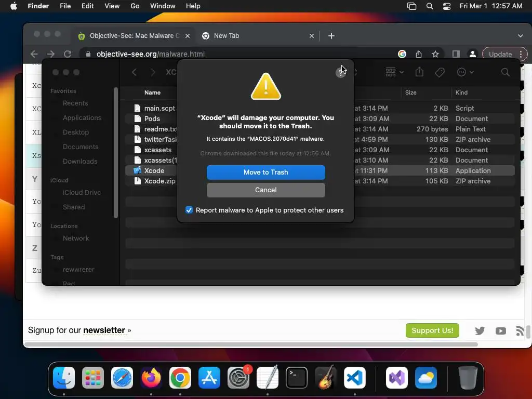Open the File menu
This screenshot has width=532, height=399.
(65, 6)
